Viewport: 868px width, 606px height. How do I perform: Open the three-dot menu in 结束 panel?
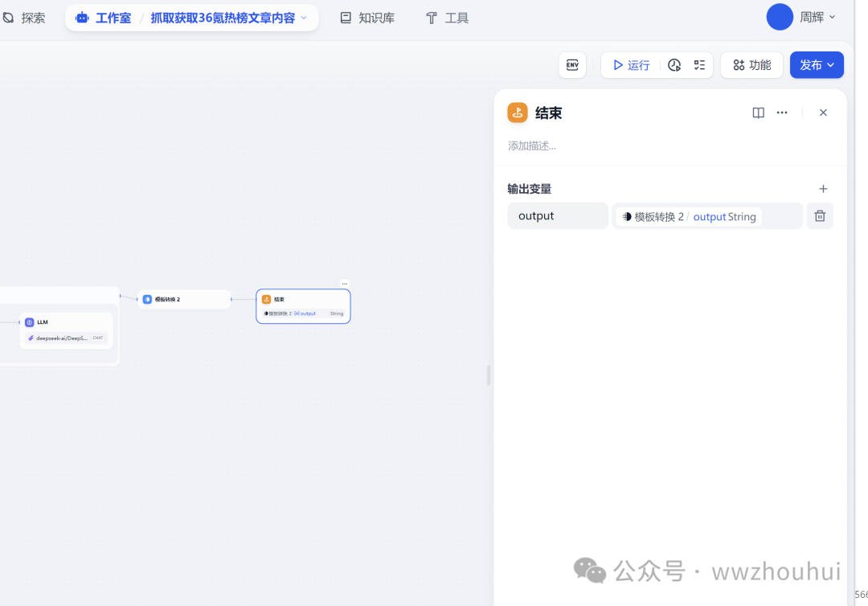782,113
